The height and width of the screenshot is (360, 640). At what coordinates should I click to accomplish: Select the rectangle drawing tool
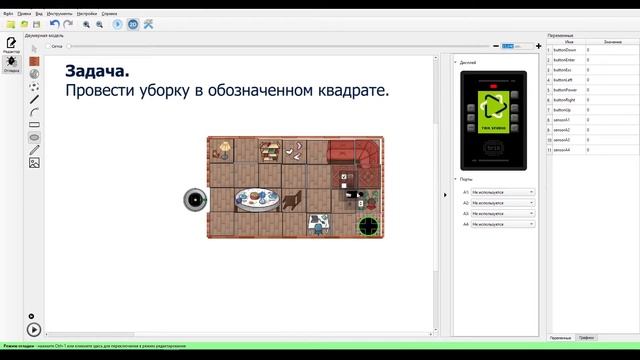click(34, 124)
